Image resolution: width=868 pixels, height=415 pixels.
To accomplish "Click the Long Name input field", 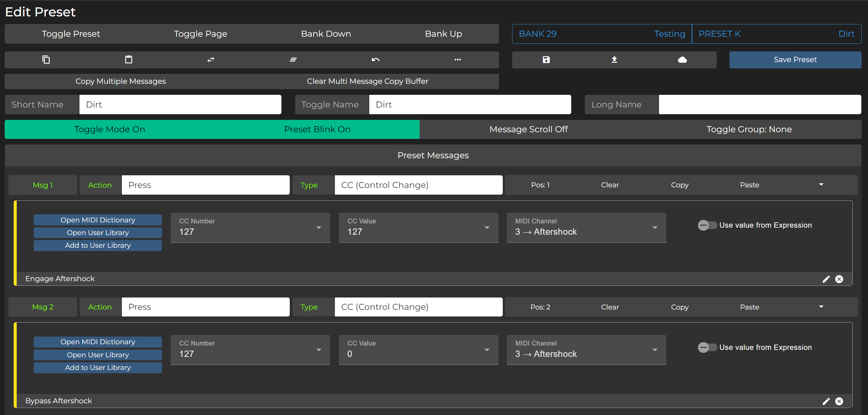I will [759, 105].
